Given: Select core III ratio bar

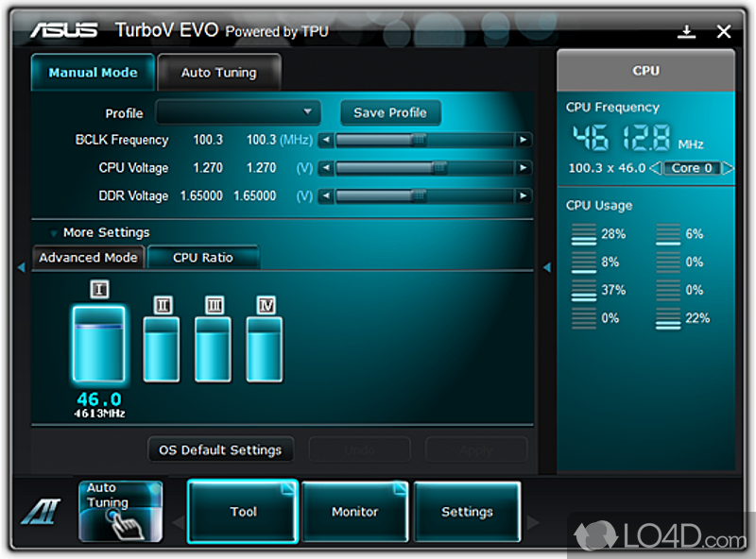Looking at the screenshot, I should [x=214, y=349].
